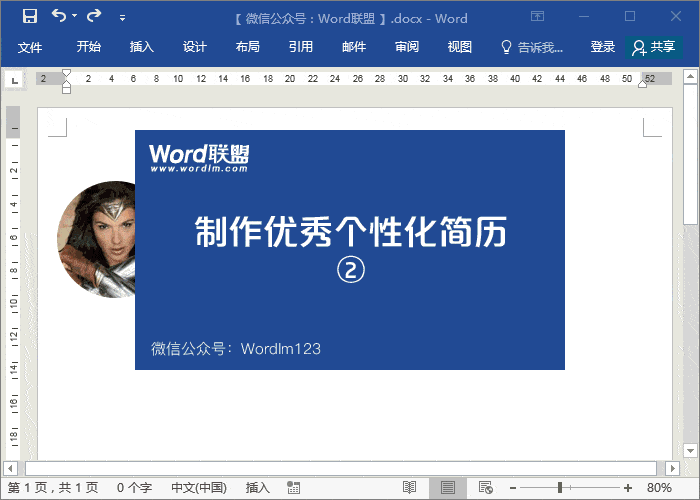700x500 pixels.
Task: Open the 文件 menu tab
Action: 30,46
